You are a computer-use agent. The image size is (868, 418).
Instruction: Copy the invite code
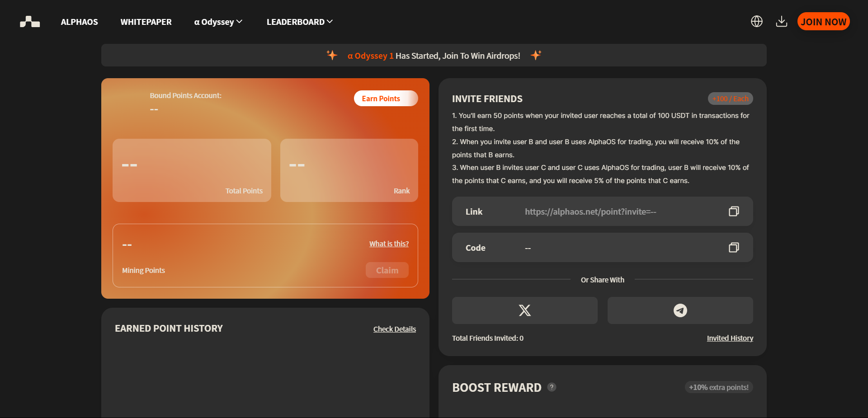pyautogui.click(x=733, y=247)
